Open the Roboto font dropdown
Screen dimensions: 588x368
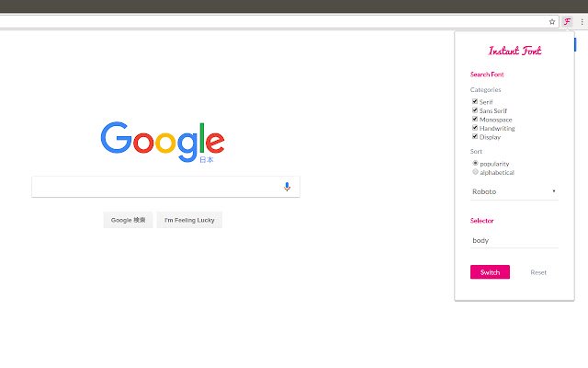(x=514, y=192)
